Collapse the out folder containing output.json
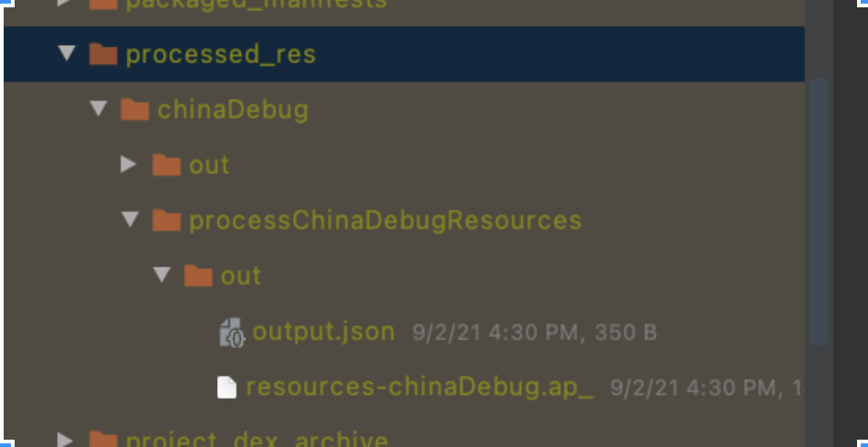This screenshot has width=868, height=447. click(x=162, y=275)
